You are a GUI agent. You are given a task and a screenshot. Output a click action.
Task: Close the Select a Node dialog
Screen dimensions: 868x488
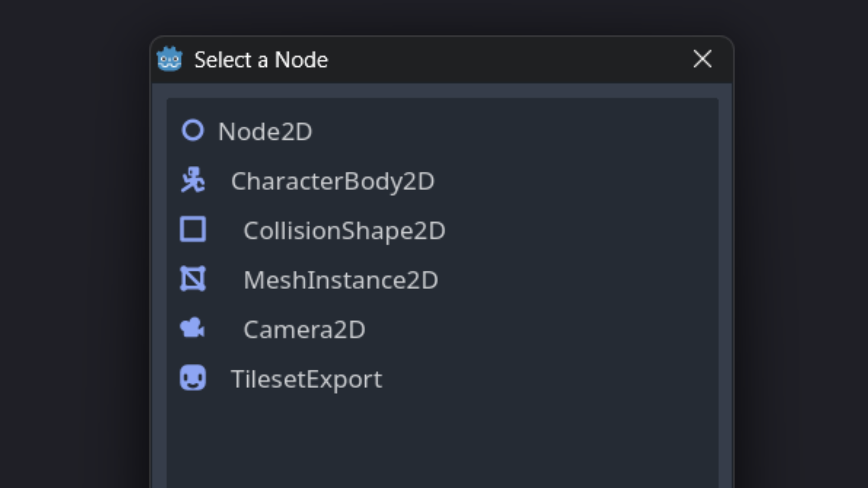702,59
